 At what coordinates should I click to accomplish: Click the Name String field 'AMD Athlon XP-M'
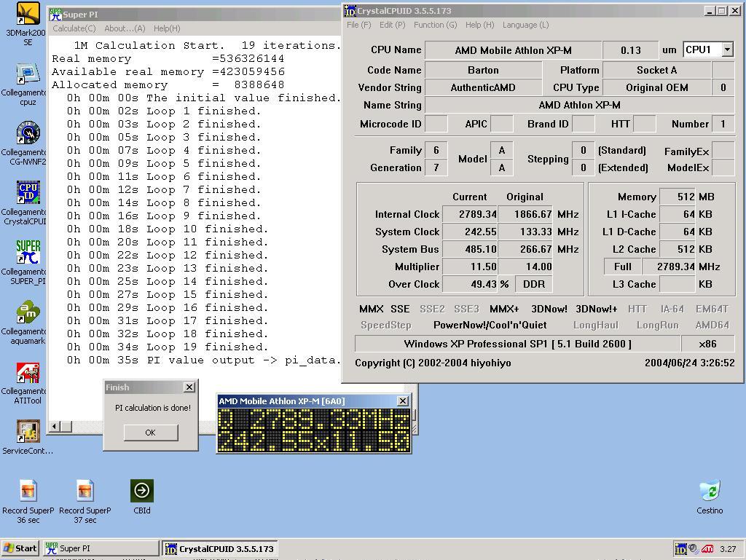579,105
